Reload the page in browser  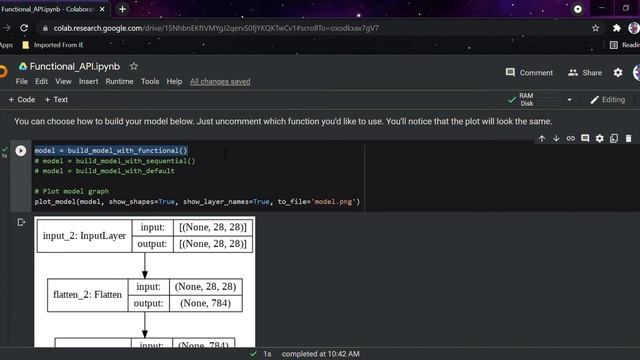pos(24,28)
